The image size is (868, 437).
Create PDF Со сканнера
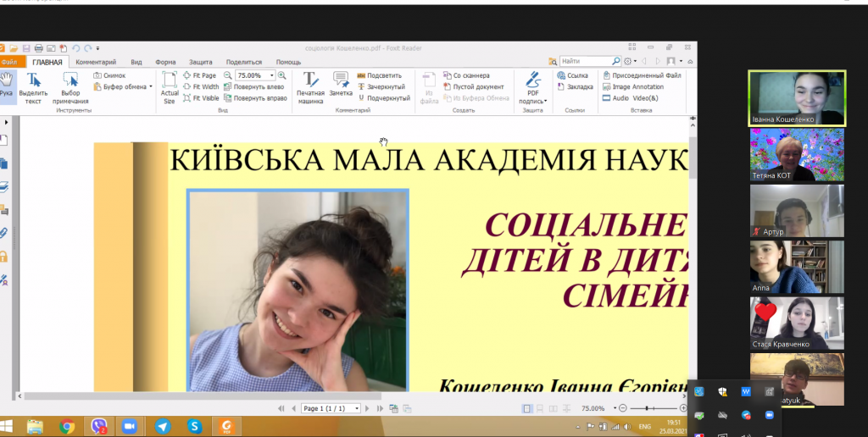click(x=466, y=75)
